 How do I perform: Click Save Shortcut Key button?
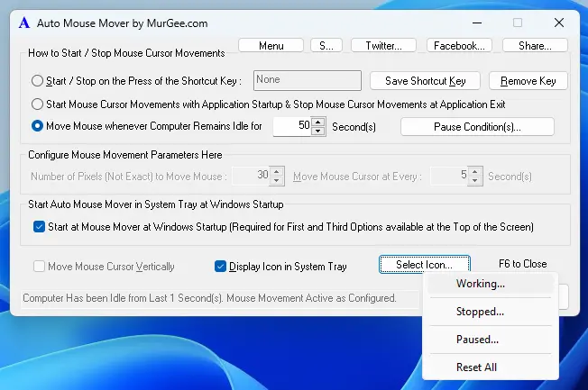(425, 80)
